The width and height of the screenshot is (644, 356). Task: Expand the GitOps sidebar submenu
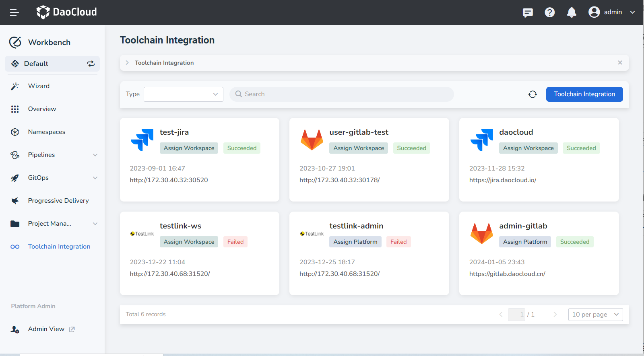point(95,178)
